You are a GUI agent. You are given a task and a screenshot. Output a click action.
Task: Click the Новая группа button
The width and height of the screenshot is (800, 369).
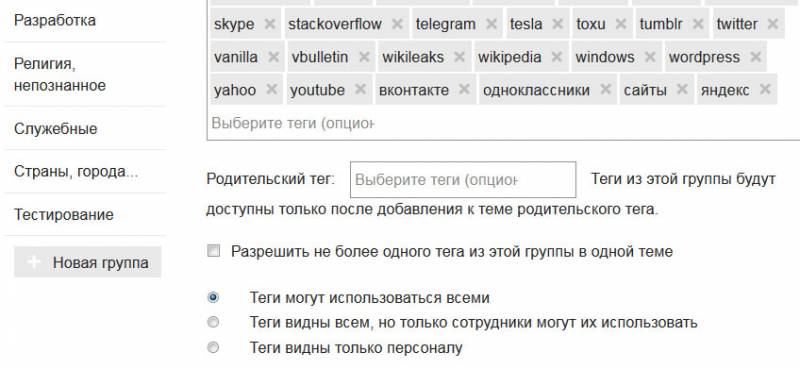pyautogui.click(x=88, y=262)
